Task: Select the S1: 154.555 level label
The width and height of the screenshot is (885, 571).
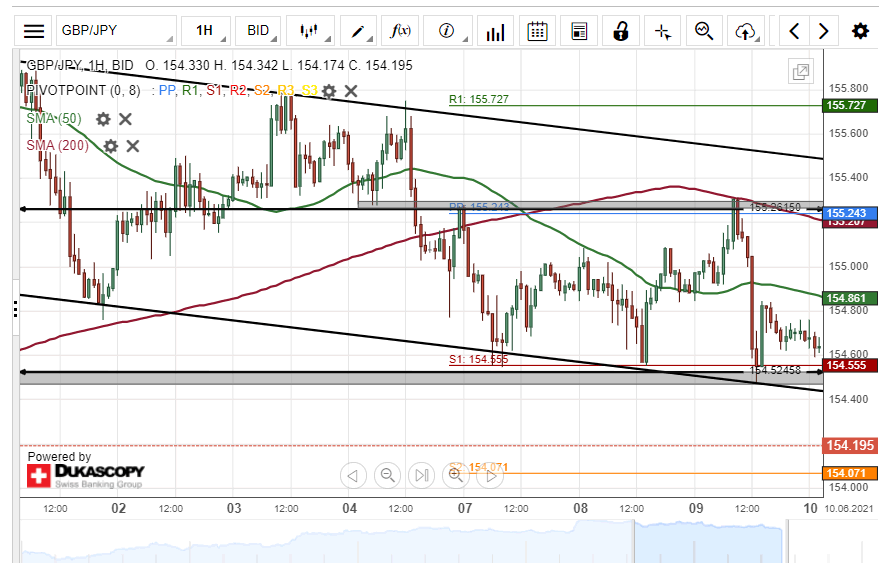Action: coord(479,359)
